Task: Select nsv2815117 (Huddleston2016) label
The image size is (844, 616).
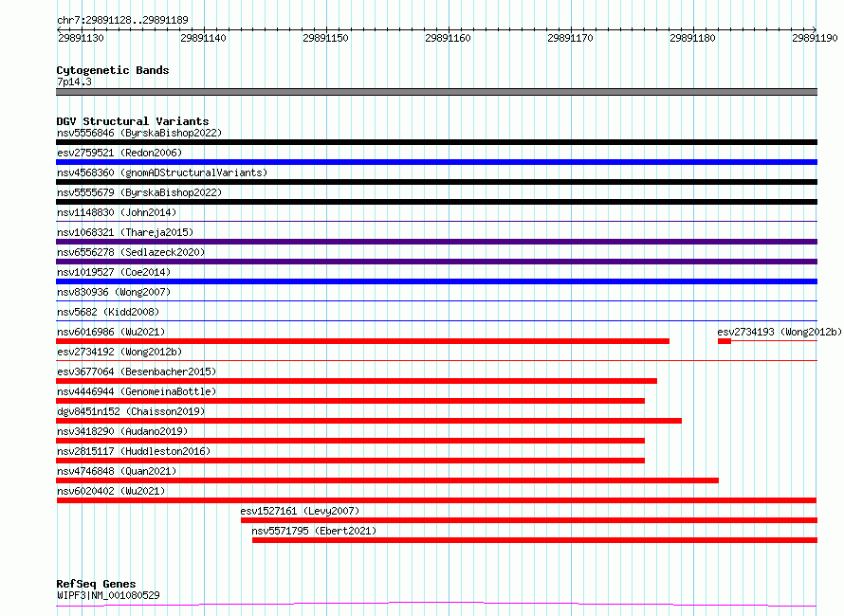Action: (x=134, y=451)
